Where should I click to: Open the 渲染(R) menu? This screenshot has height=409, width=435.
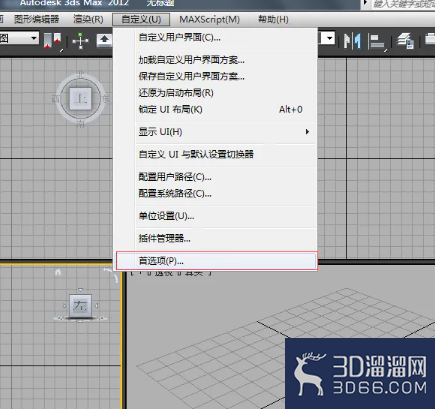click(x=88, y=19)
